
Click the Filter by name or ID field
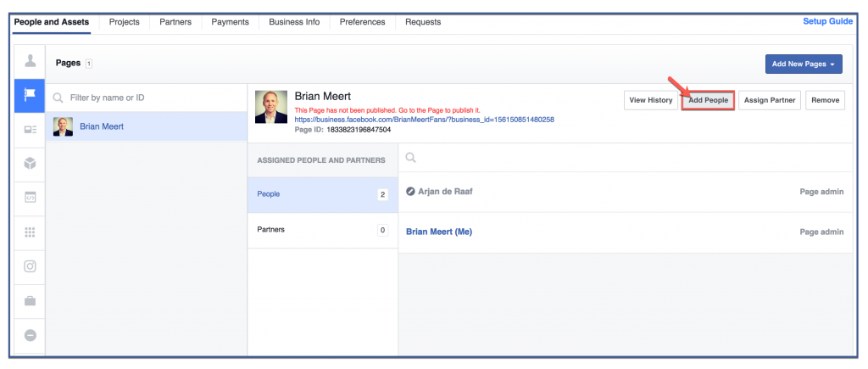(x=146, y=98)
